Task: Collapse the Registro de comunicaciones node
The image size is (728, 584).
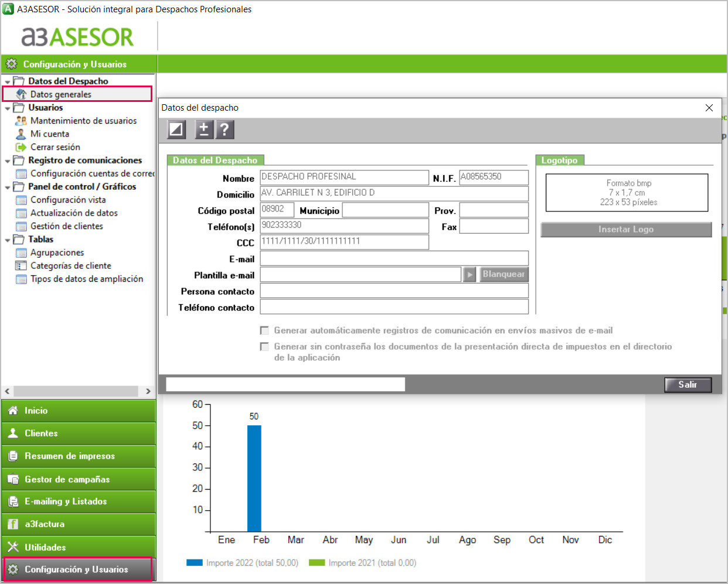Action: pos(8,161)
